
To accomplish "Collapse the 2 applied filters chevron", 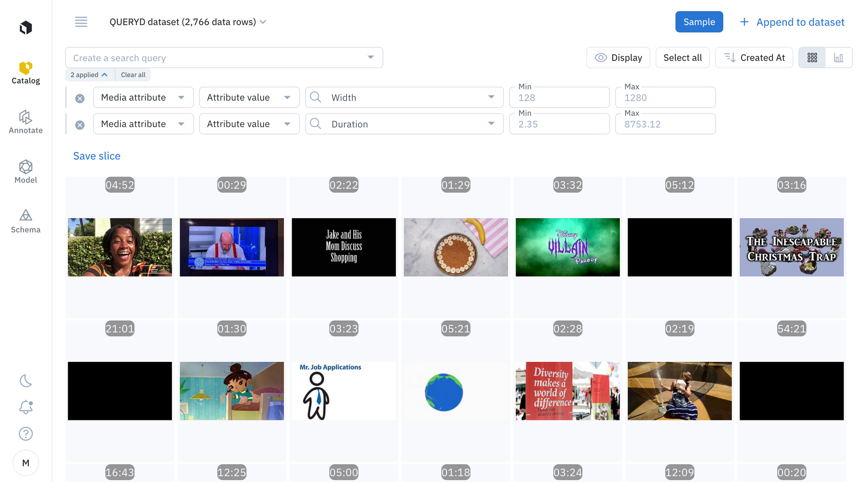I will tap(105, 75).
